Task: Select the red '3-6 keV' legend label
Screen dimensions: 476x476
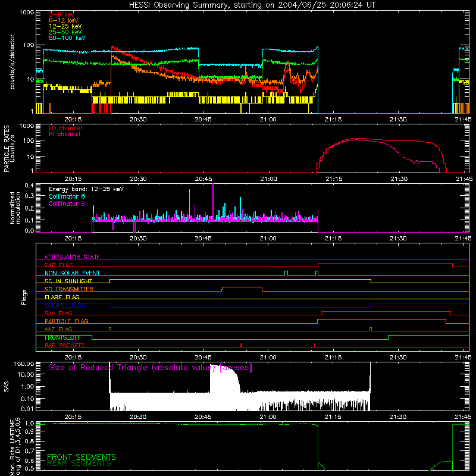Action: point(62,14)
